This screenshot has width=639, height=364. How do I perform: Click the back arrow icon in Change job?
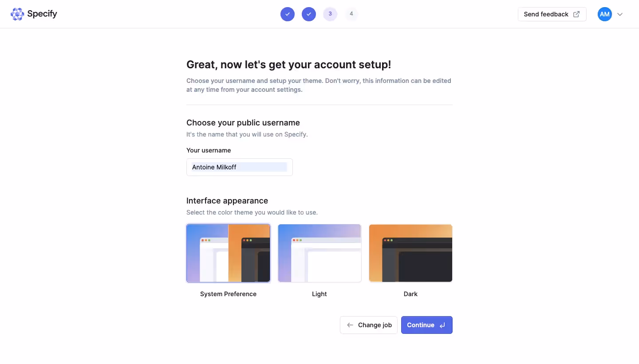coord(350,325)
